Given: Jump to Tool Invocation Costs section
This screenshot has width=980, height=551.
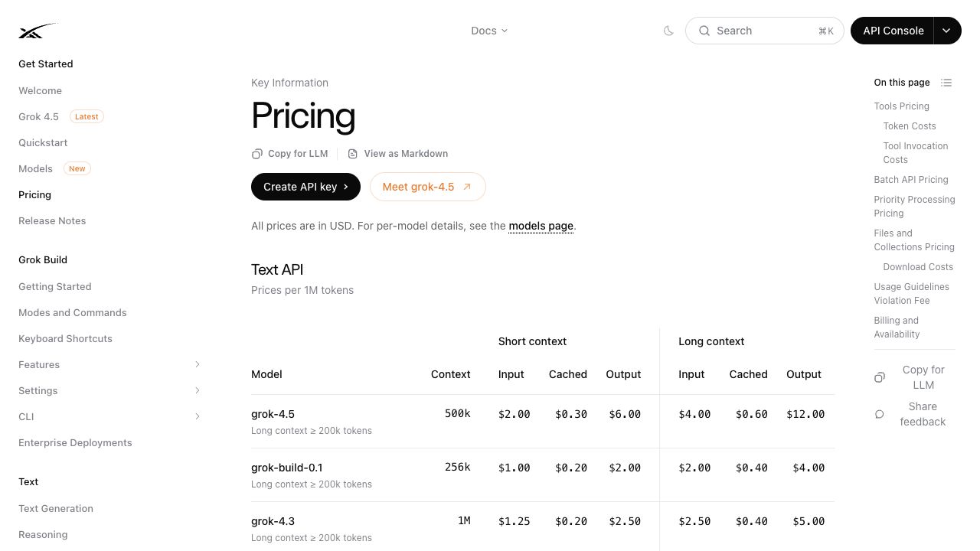Looking at the screenshot, I should (x=916, y=153).
